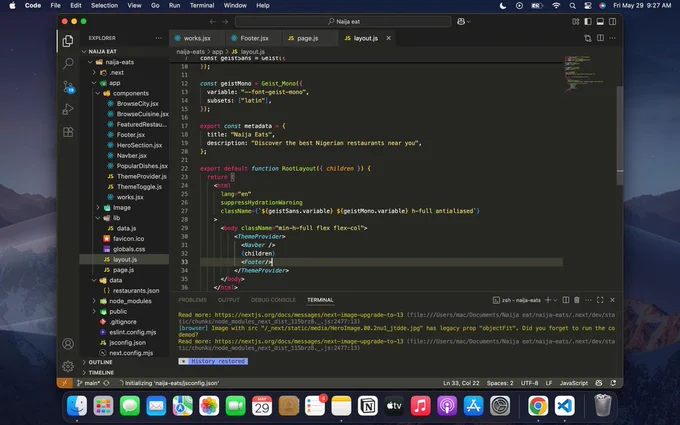The height and width of the screenshot is (425, 680).
Task: Click Ln 33, Col 22 indicator
Action: click(461, 383)
